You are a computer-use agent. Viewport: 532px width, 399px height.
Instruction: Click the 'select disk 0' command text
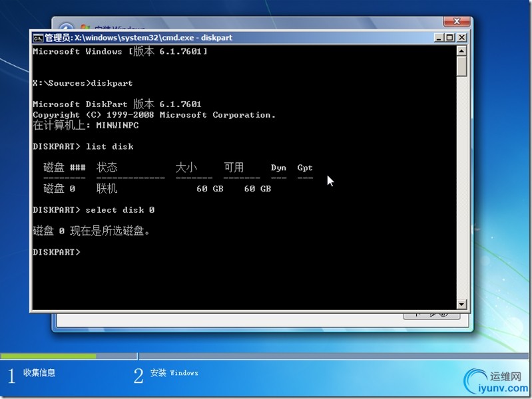pos(120,210)
